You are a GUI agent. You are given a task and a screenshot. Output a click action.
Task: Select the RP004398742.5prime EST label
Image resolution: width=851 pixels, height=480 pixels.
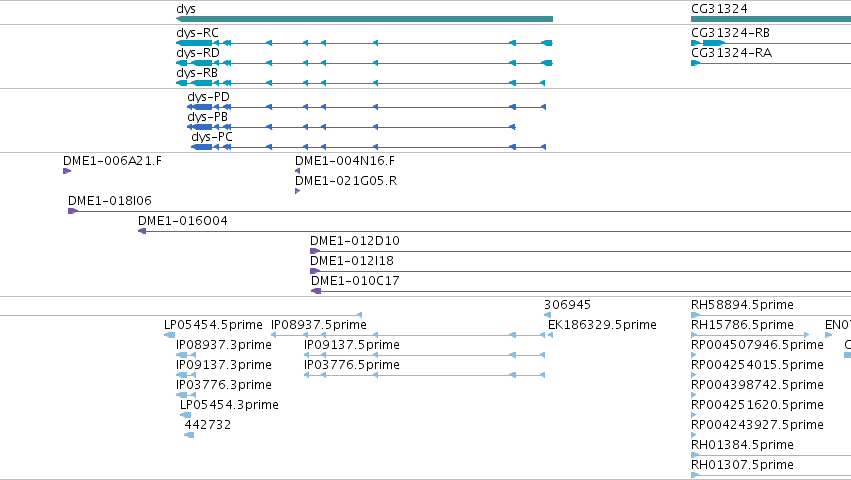pyautogui.click(x=757, y=385)
